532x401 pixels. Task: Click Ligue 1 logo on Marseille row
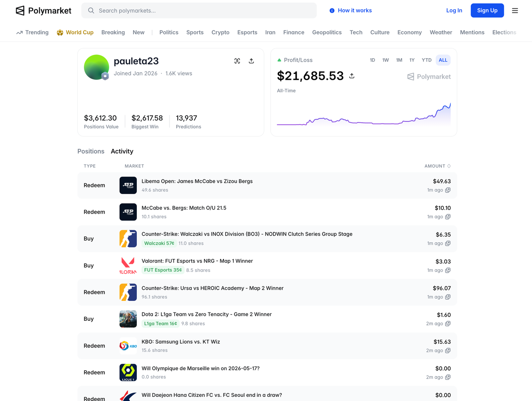tap(128, 372)
